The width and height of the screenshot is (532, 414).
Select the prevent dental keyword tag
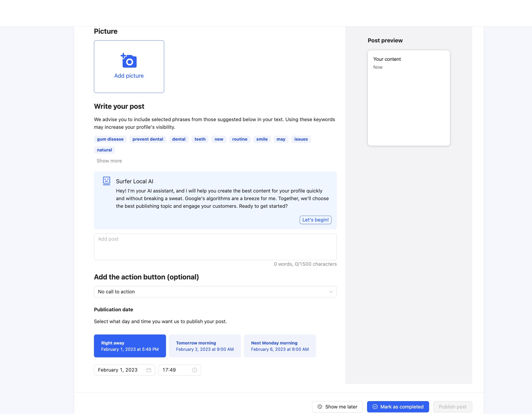[x=148, y=139]
